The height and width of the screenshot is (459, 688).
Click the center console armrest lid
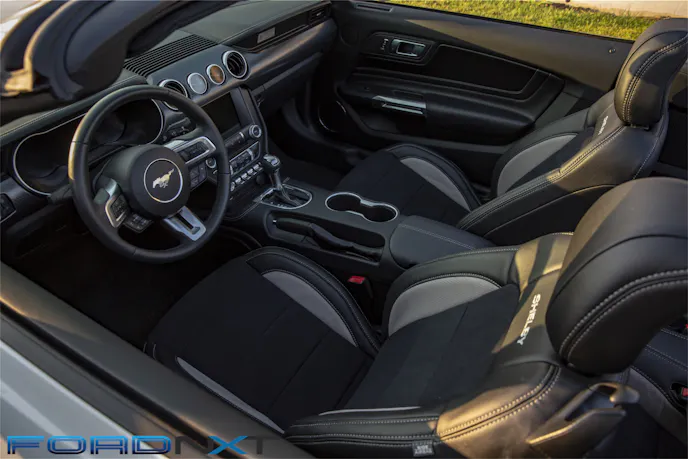click(438, 238)
